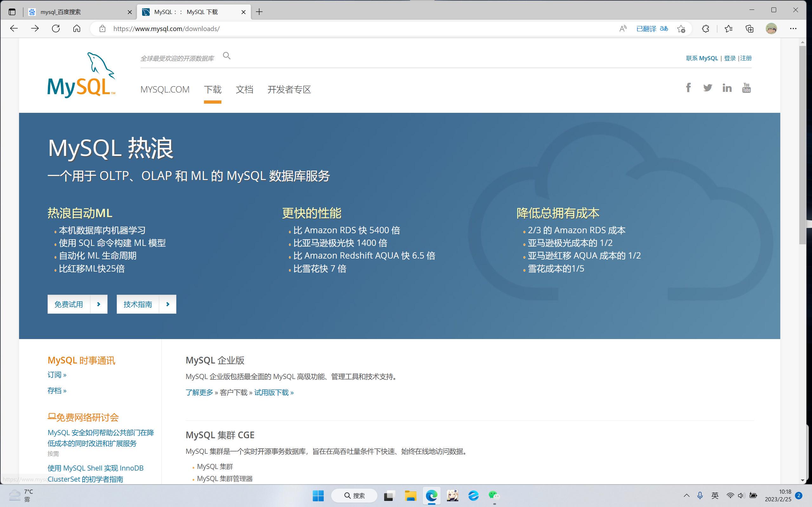Image resolution: width=812 pixels, height=507 pixels.
Task: Click the arrow beside 免费试用
Action: tap(99, 304)
